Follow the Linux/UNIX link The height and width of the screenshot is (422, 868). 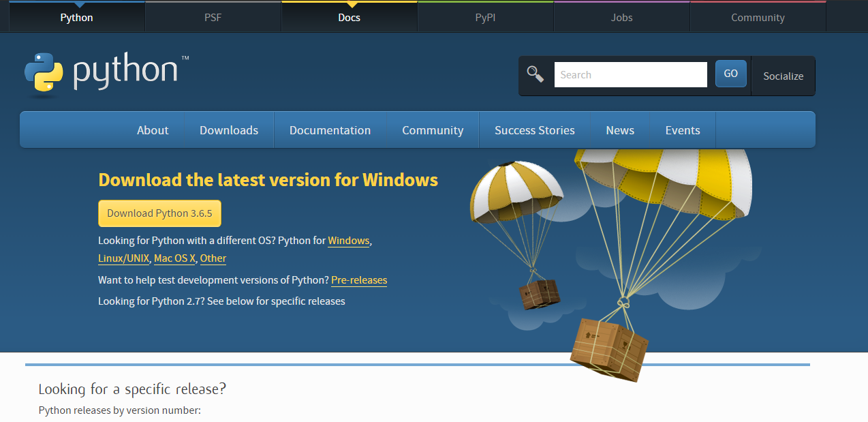pyautogui.click(x=123, y=258)
